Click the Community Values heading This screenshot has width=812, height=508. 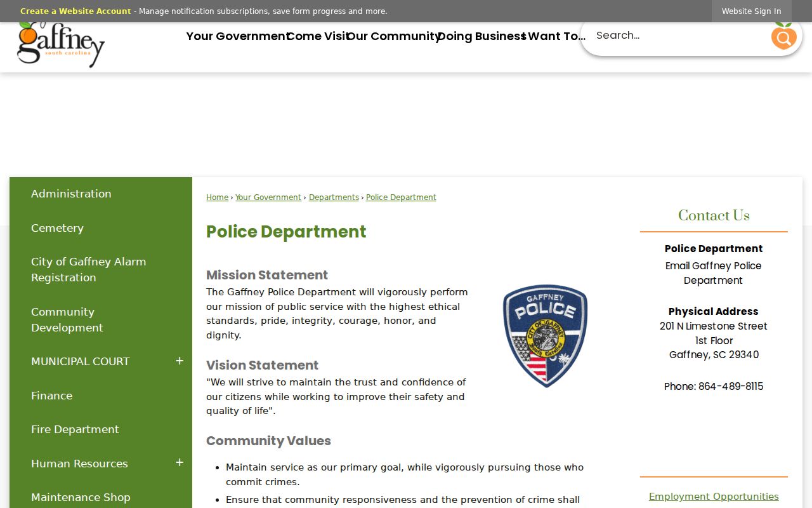point(268,441)
